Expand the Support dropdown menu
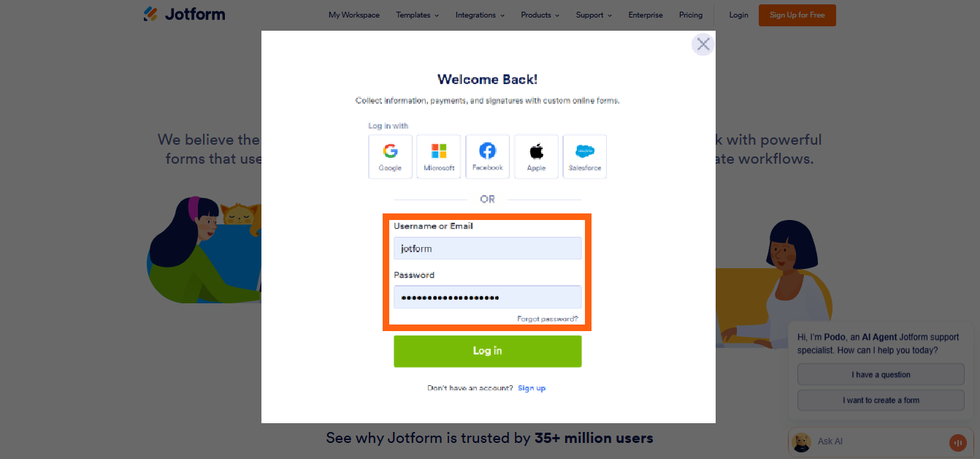980x459 pixels. pos(594,15)
